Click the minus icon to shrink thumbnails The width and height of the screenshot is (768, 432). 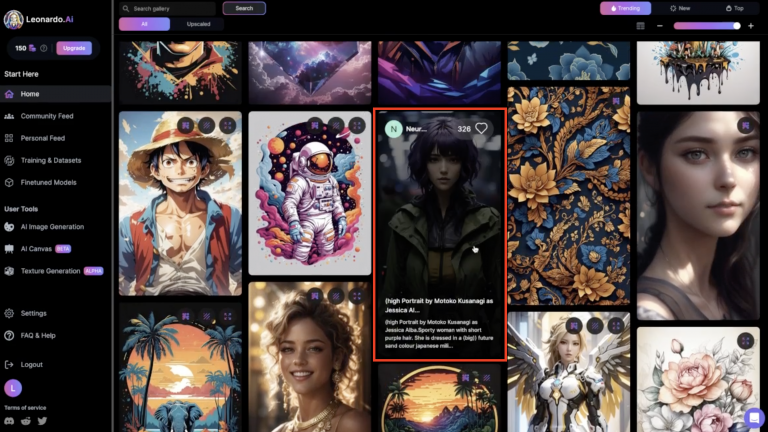pyautogui.click(x=660, y=25)
